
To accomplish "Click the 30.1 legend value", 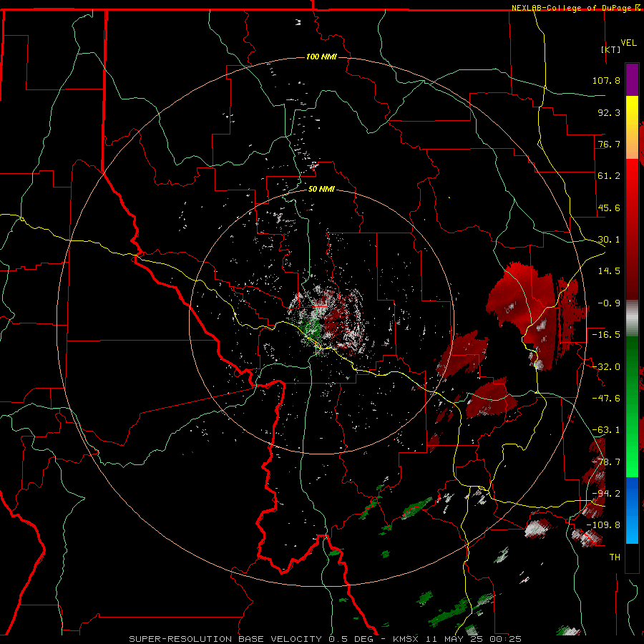I will coord(609,240).
